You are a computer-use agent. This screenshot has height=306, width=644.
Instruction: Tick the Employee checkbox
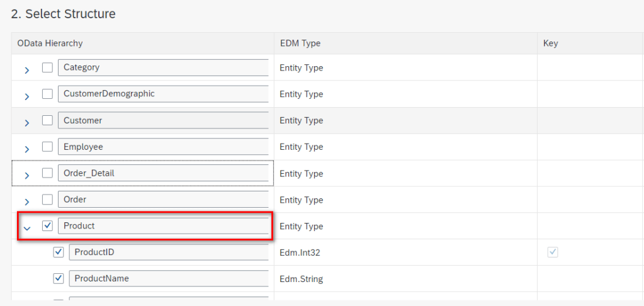pos(47,147)
